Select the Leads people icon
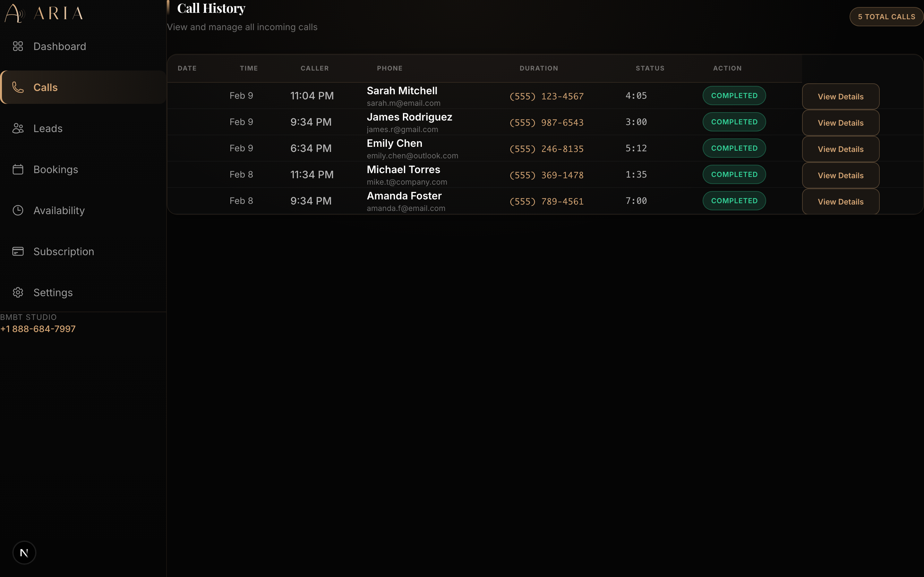The height and width of the screenshot is (577, 924). (18, 128)
